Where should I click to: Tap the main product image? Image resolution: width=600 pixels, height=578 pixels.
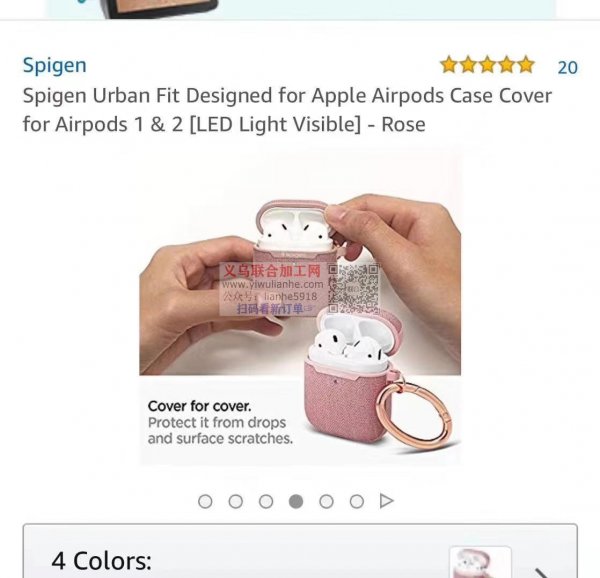pyautogui.click(x=300, y=308)
